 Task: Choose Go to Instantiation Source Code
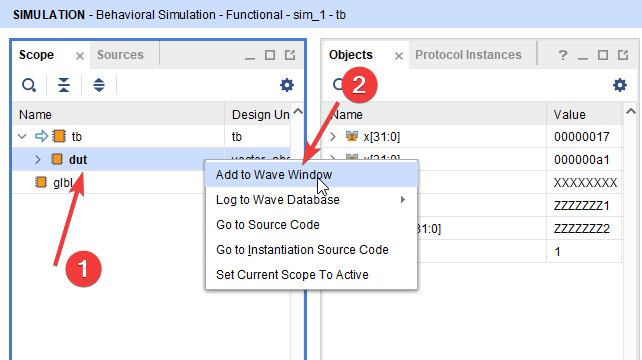tap(312, 249)
